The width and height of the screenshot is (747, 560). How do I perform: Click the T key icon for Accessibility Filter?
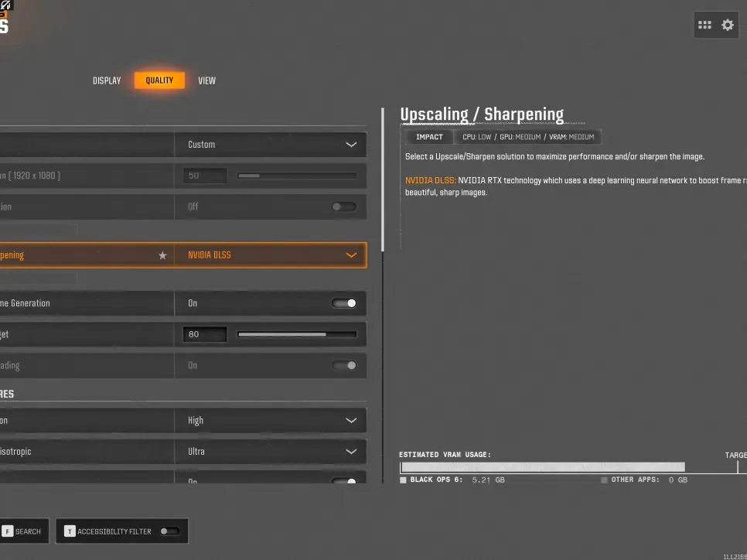[70, 531]
